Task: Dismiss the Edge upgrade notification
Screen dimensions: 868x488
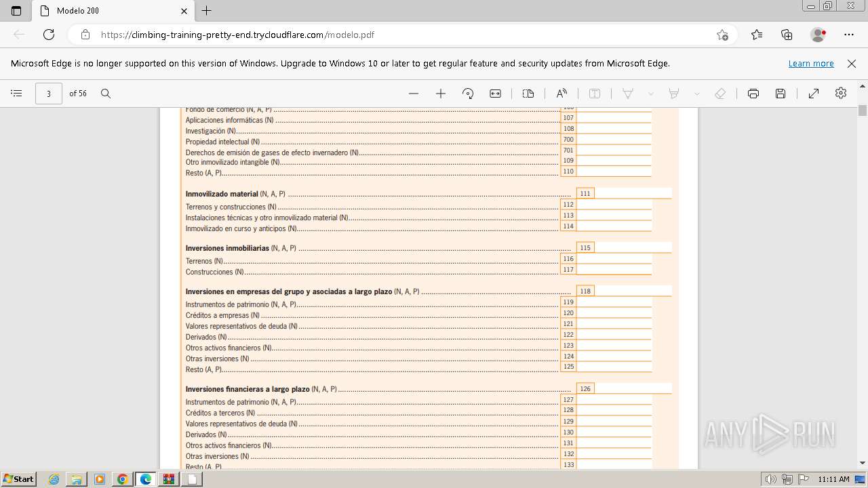Action: point(852,63)
